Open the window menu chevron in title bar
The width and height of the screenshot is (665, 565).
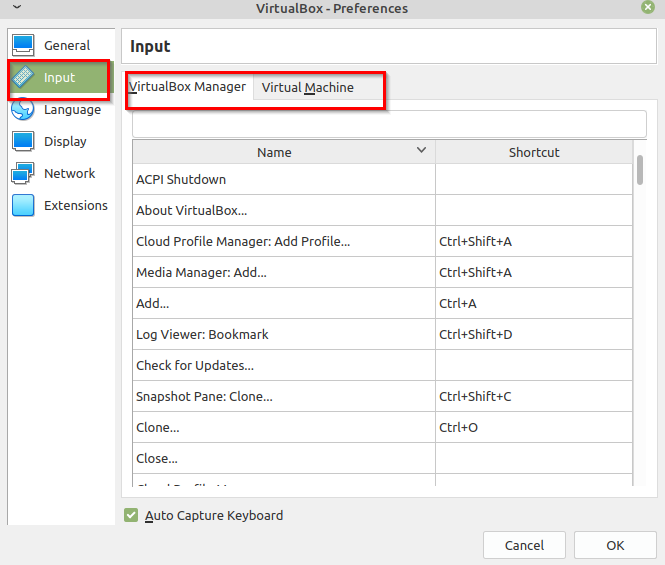click(17, 7)
